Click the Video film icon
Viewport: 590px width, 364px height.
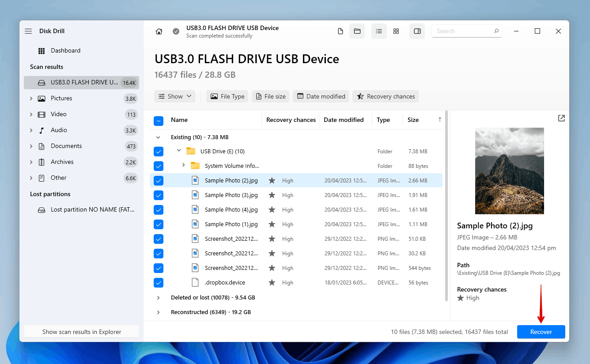click(42, 114)
